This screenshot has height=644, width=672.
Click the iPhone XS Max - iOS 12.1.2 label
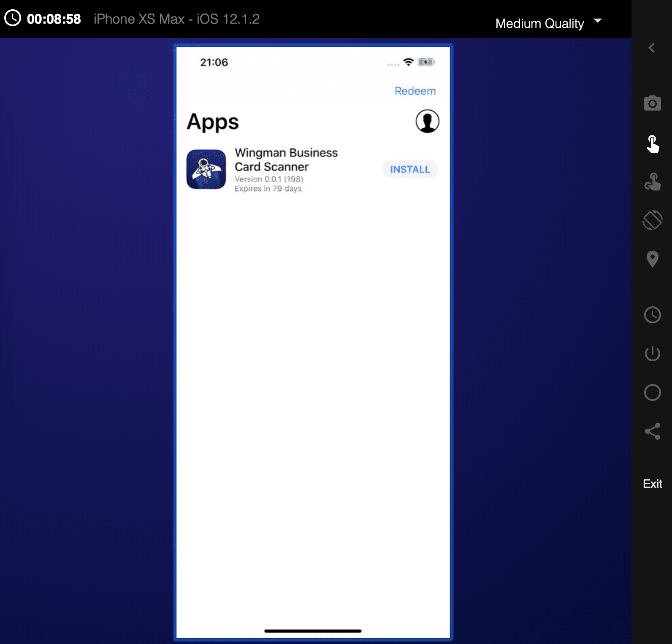(x=176, y=19)
